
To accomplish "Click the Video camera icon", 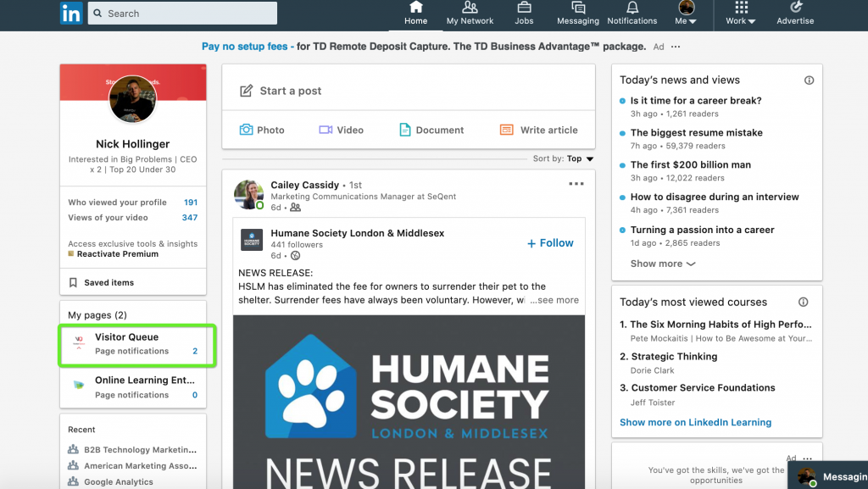I will coord(325,130).
